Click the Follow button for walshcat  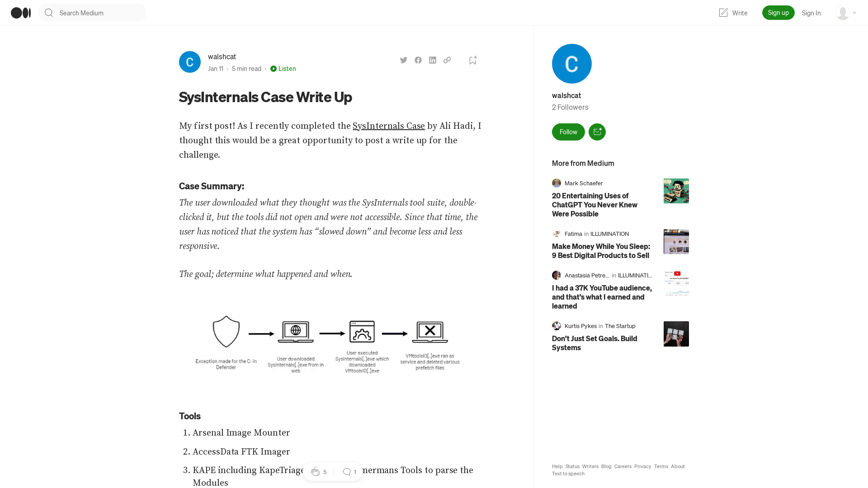tap(568, 131)
